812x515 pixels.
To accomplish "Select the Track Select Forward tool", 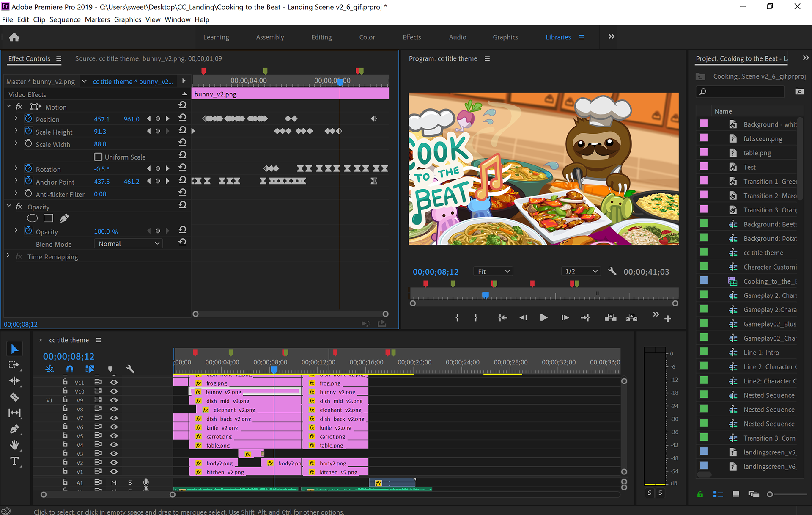I will coord(14,365).
